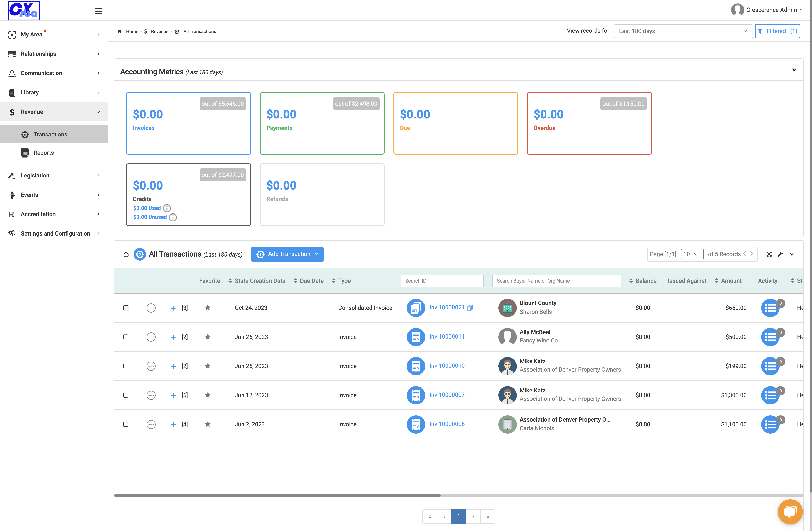The height and width of the screenshot is (531, 812).
Task: Collapse the All Transactions panel chevron
Action: [x=792, y=254]
